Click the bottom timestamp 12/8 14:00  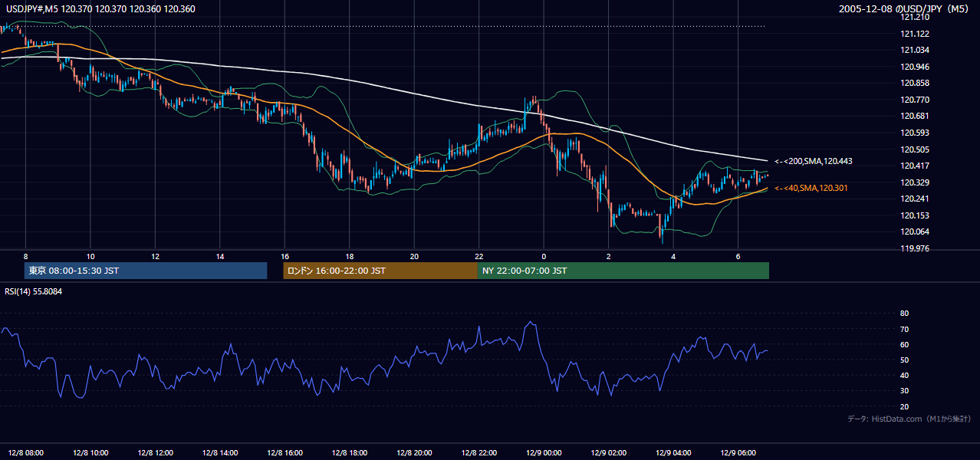[220, 452]
